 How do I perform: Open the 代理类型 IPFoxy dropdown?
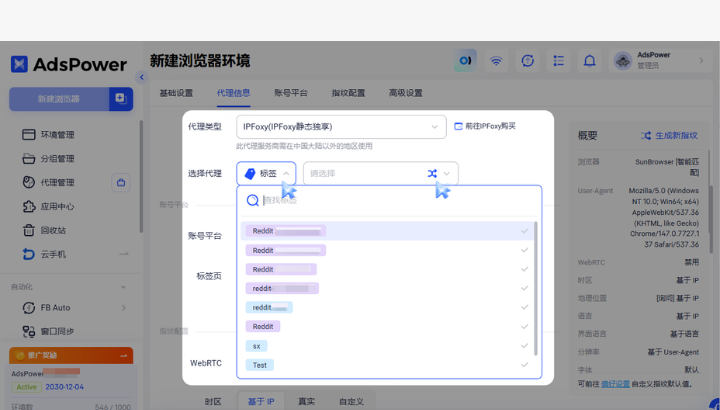[341, 127]
